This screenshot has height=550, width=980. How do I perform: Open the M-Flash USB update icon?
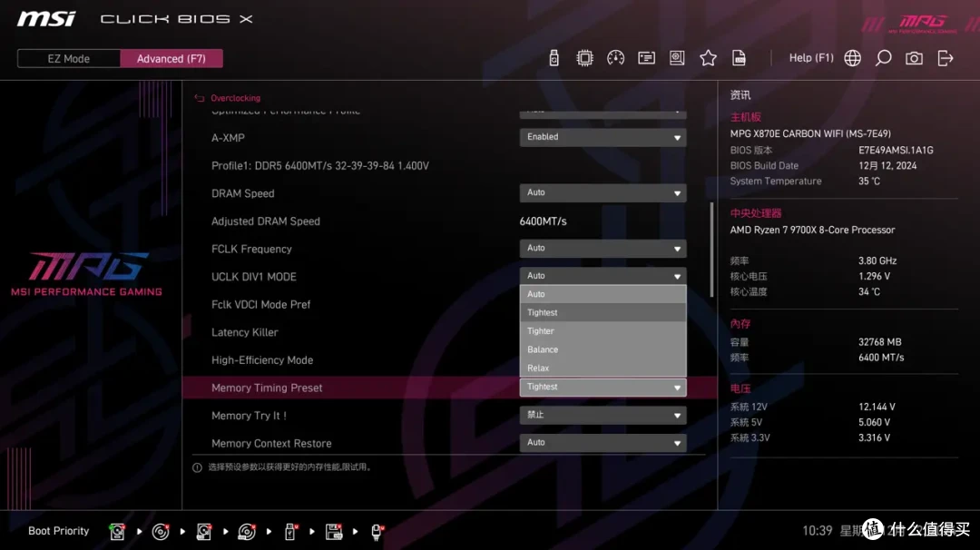[554, 58]
